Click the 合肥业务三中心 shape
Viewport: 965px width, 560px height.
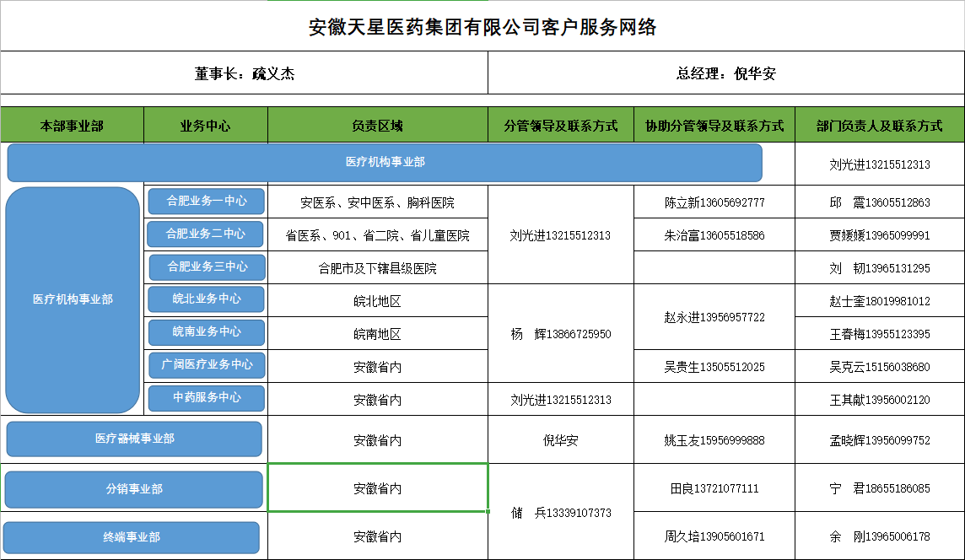[208, 267]
